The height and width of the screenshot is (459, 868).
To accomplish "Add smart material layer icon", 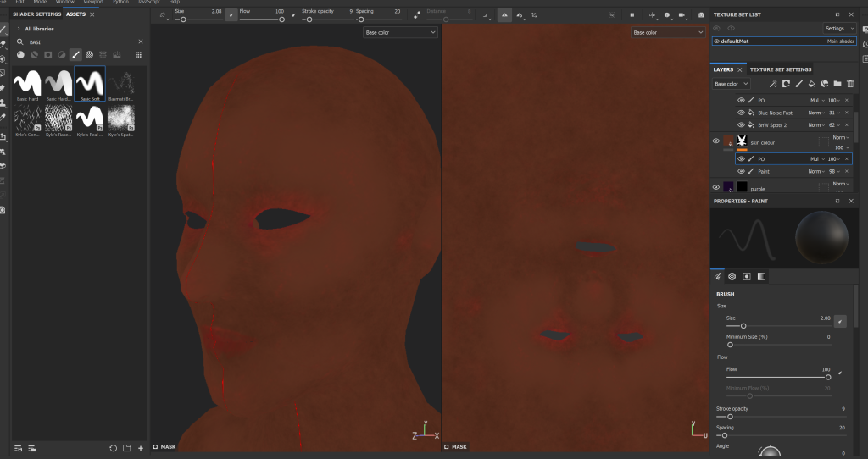I will pos(825,84).
